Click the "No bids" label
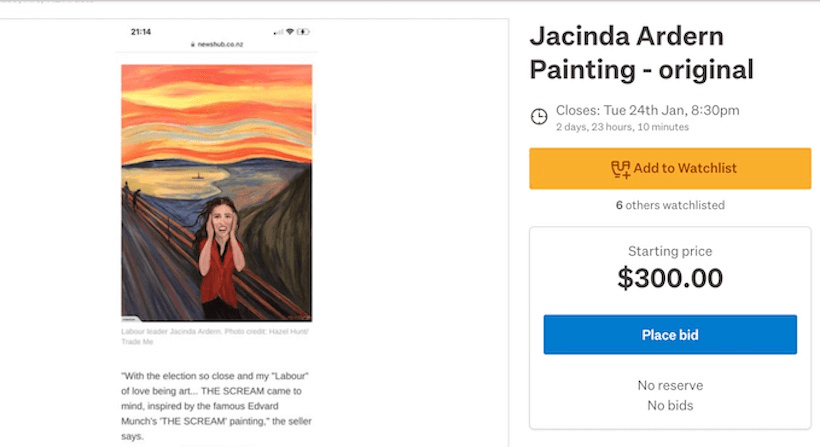The image size is (820, 447). 670,405
